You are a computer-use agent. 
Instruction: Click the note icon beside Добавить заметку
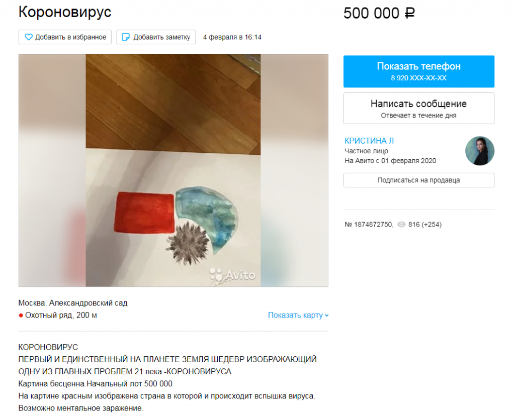(x=125, y=37)
